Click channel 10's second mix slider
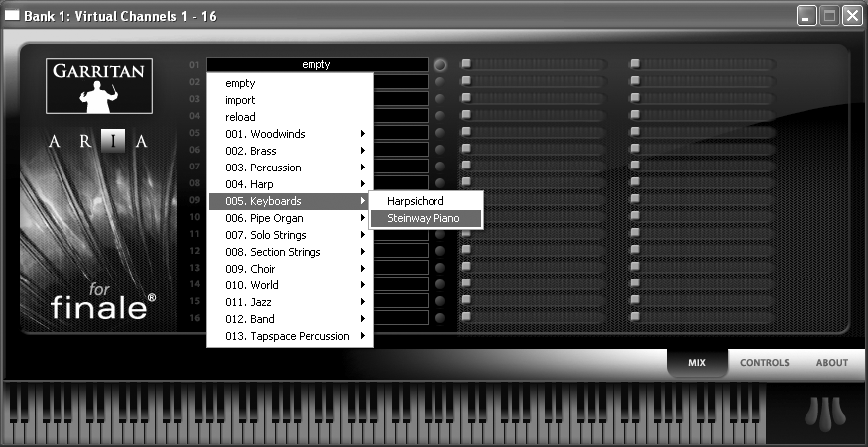 pyautogui.click(x=702, y=216)
